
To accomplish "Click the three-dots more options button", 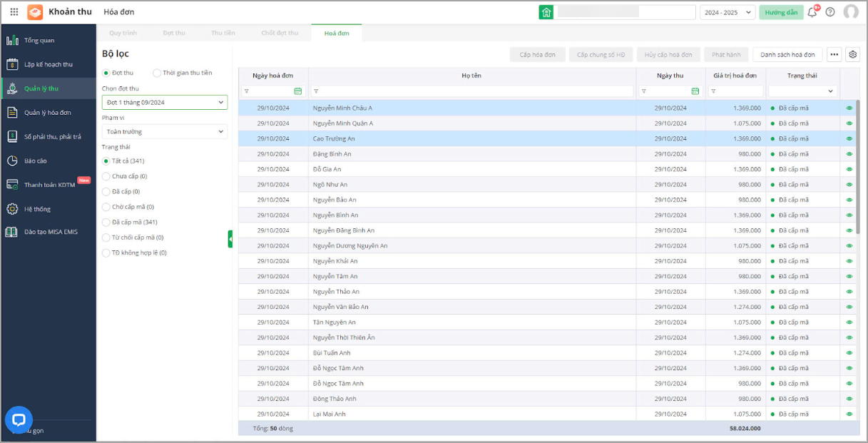I will tap(834, 55).
